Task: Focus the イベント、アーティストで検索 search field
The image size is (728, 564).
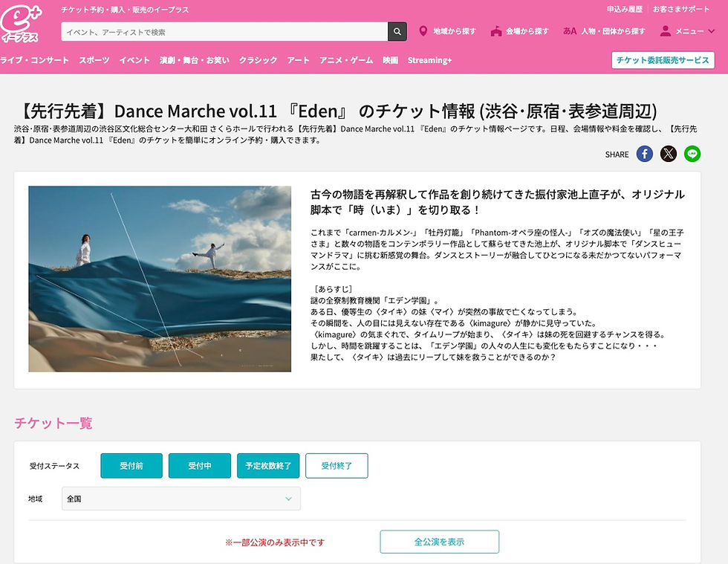Action: pyautogui.click(x=224, y=32)
